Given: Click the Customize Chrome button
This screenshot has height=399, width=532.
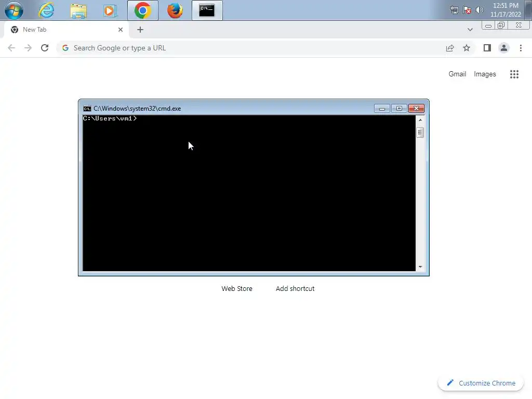Looking at the screenshot, I should click(481, 383).
